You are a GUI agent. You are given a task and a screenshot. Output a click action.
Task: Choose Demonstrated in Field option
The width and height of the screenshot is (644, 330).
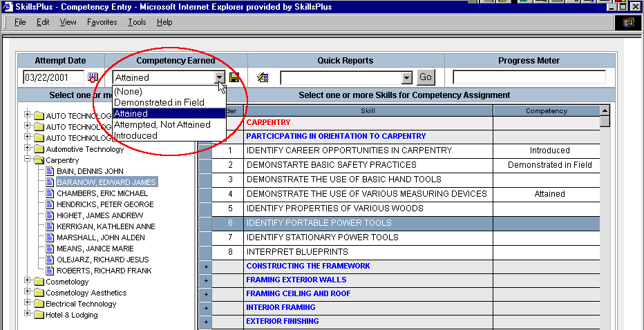(x=169, y=102)
